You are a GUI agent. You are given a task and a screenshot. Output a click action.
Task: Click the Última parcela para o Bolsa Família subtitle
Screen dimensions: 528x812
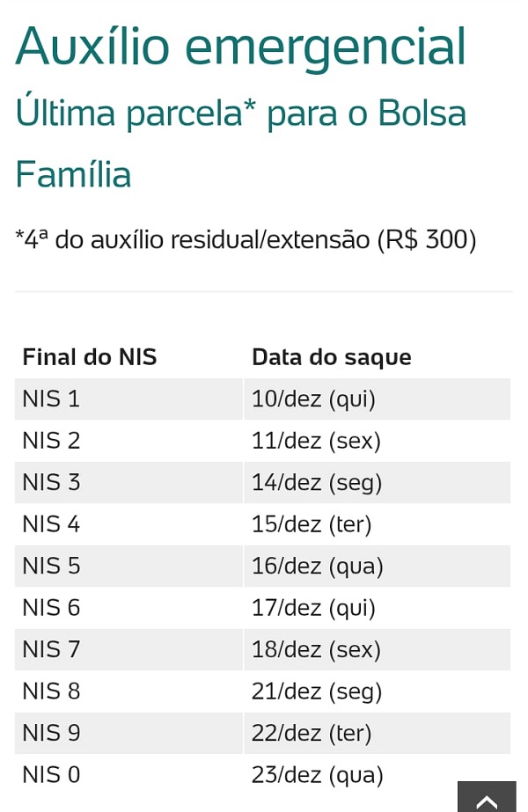coord(241,143)
